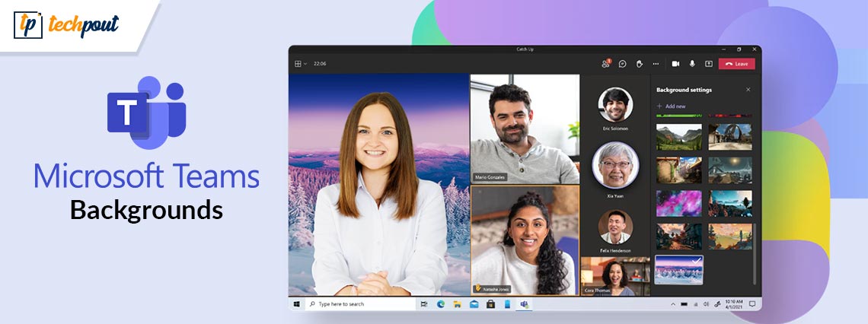Screen dimensions: 868x324
Task: Pick the blue canyon background thumbnail
Action: click(730, 204)
